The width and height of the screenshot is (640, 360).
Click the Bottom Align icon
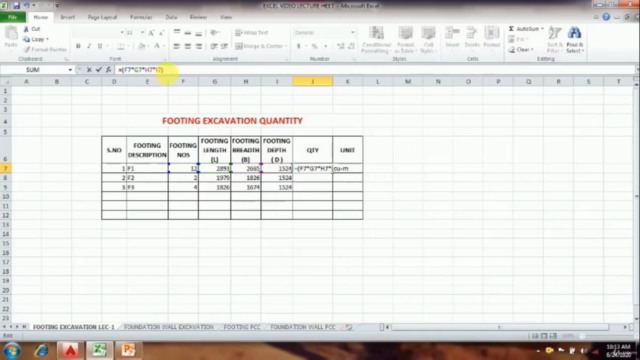click(x=198, y=33)
